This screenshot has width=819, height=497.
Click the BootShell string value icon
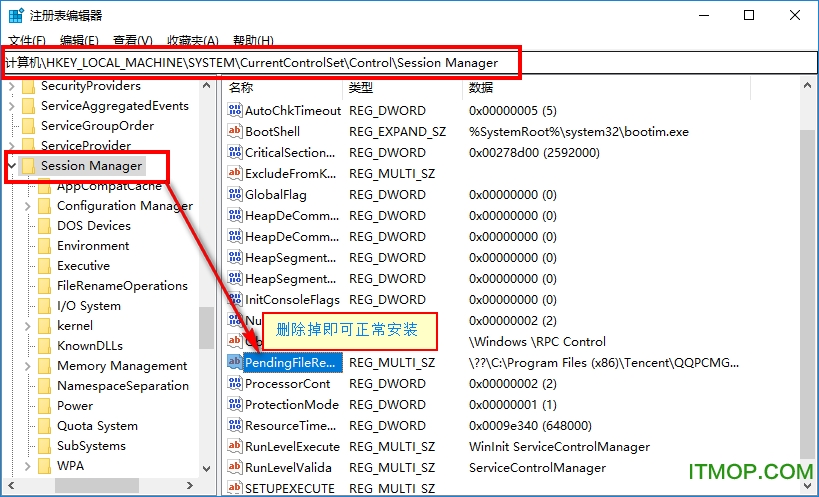pyautogui.click(x=235, y=132)
